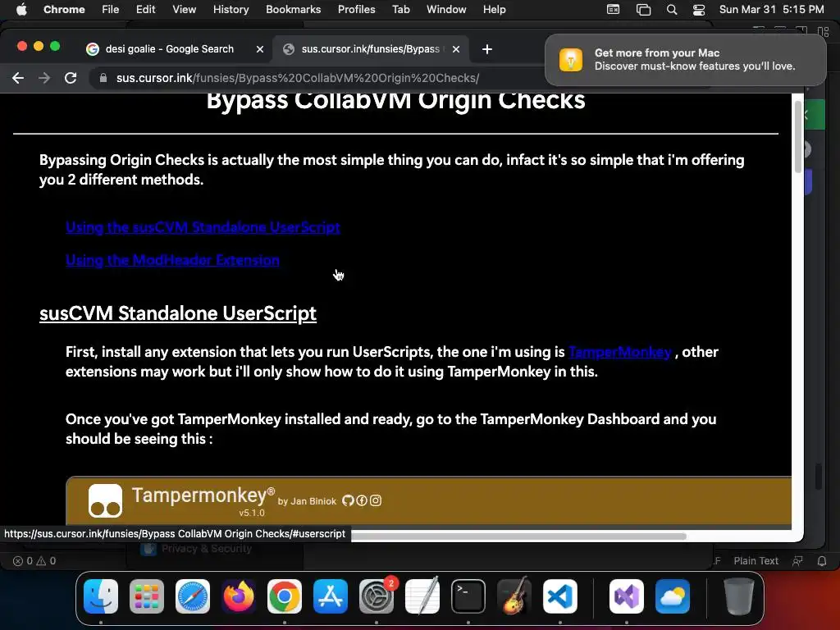The height and width of the screenshot is (630, 840).
Task: Click the susCVM Standalone UserScript heading
Action: pyautogui.click(x=178, y=313)
